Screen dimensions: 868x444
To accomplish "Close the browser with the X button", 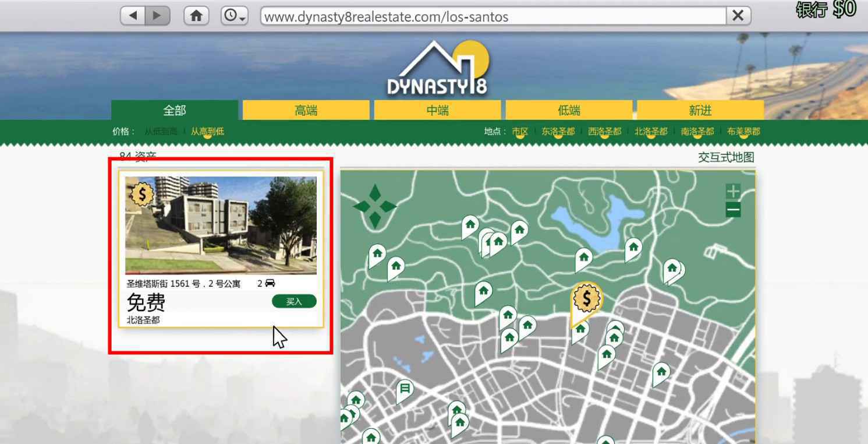I will point(738,16).
